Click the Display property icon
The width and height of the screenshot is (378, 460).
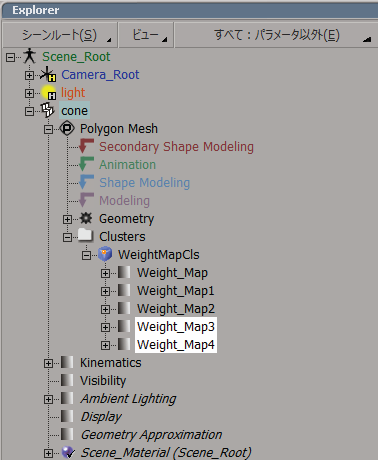pos(67,416)
